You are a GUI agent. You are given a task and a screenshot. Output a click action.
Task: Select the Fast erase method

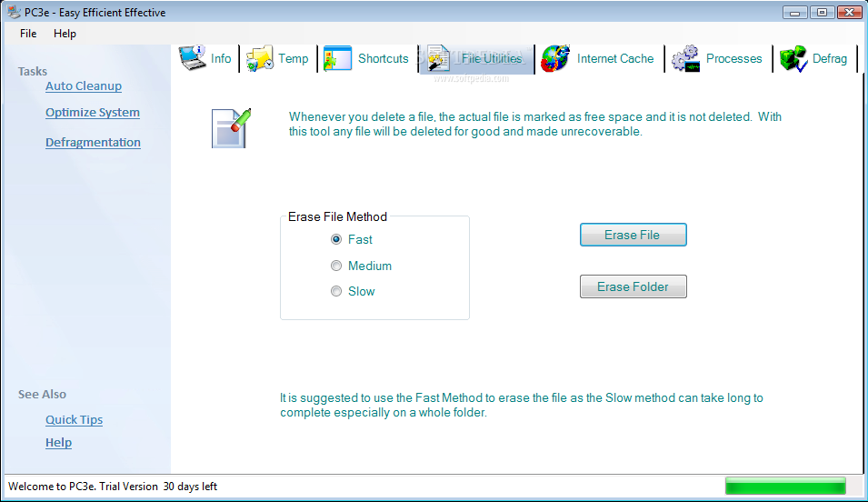336,239
